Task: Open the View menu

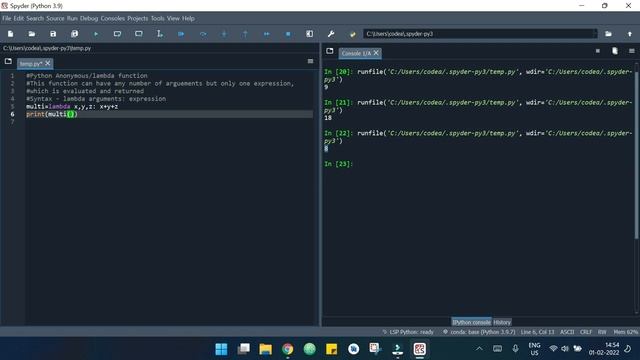Action: [173, 18]
